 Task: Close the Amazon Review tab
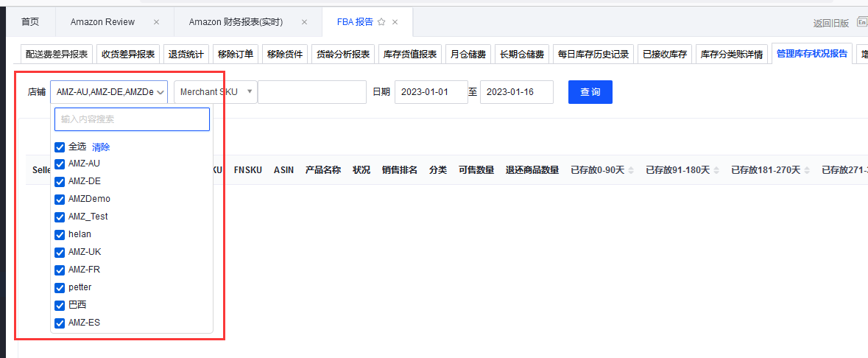click(x=156, y=22)
